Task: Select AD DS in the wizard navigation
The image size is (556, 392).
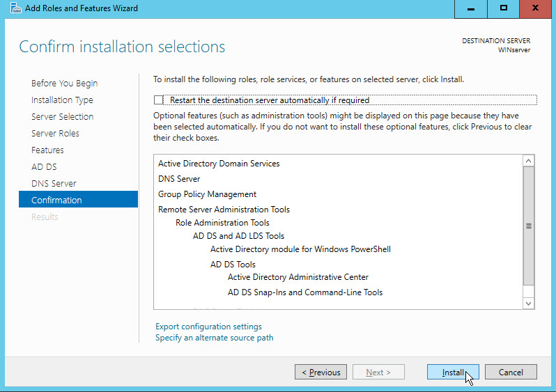Action: click(x=44, y=166)
